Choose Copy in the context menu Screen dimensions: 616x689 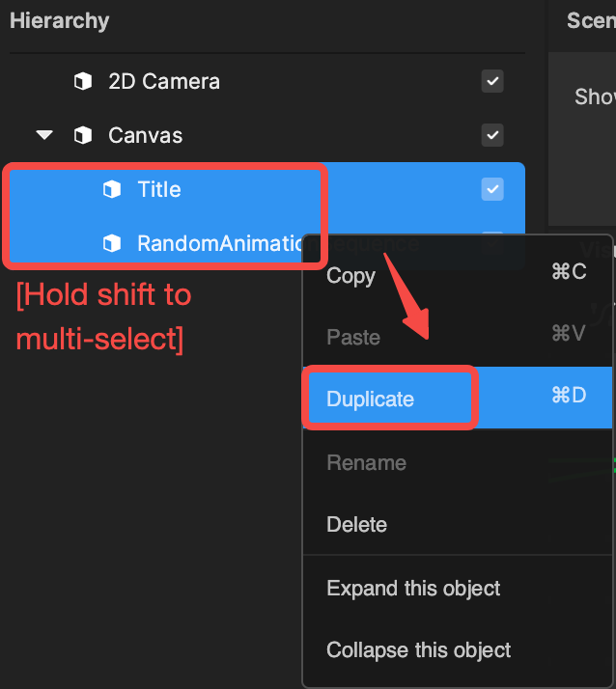[458, 275]
